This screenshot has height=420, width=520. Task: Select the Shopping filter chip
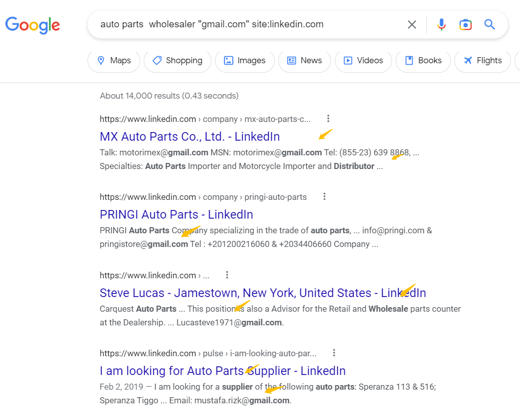click(177, 60)
